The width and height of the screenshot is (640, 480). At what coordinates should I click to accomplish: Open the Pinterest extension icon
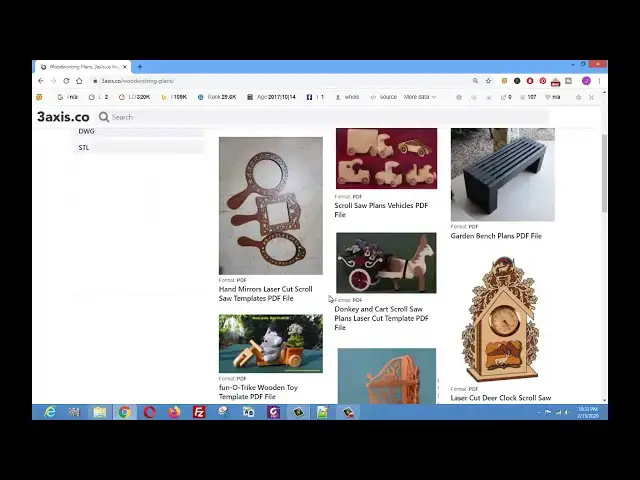pos(542,81)
